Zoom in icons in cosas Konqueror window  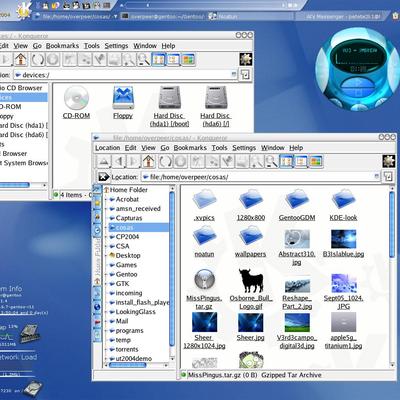[x=257, y=162]
